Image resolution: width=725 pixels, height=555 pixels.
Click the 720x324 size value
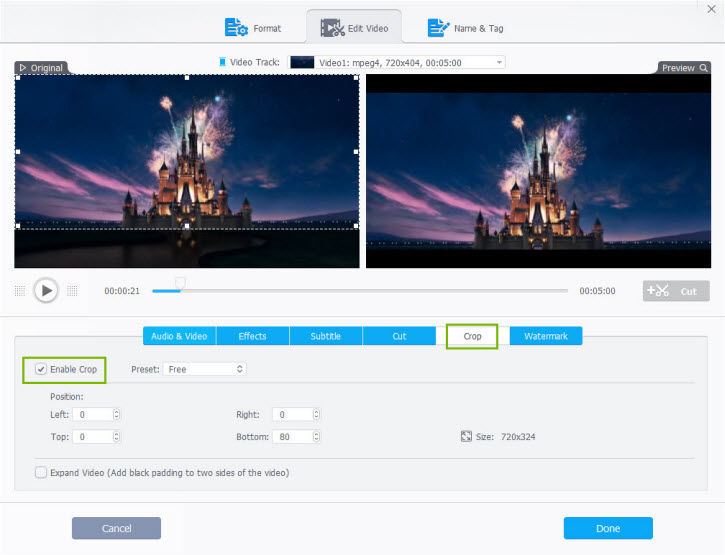(518, 437)
